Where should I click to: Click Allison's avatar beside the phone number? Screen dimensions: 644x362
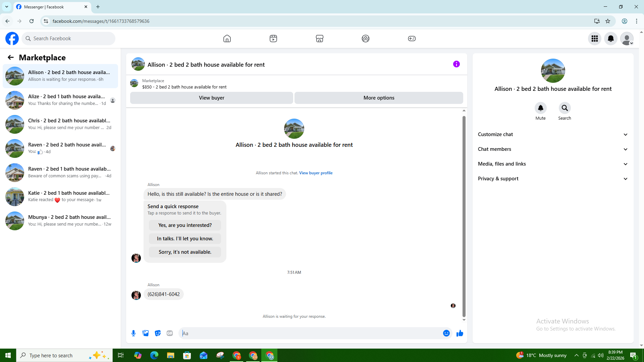(136, 295)
